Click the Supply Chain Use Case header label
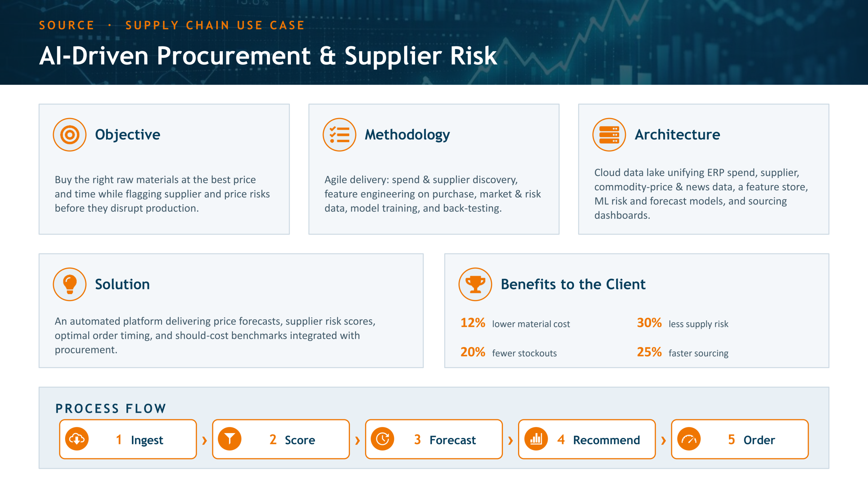The height and width of the screenshot is (488, 868). 215,25
